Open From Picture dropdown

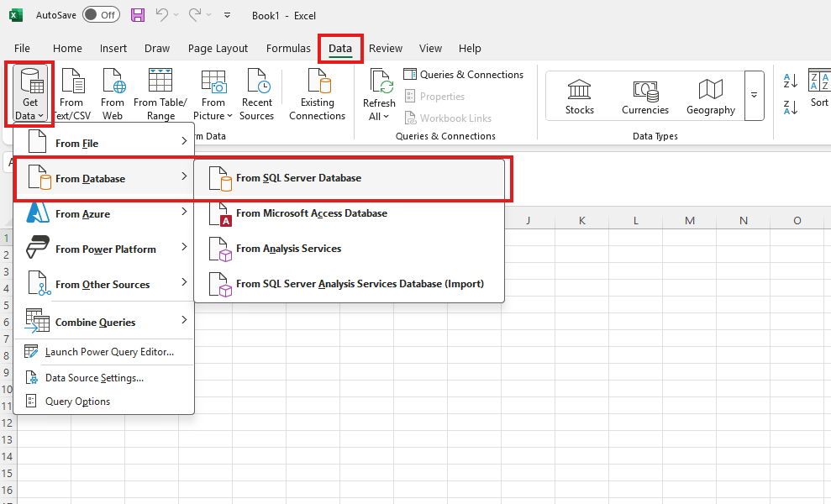pyautogui.click(x=213, y=94)
